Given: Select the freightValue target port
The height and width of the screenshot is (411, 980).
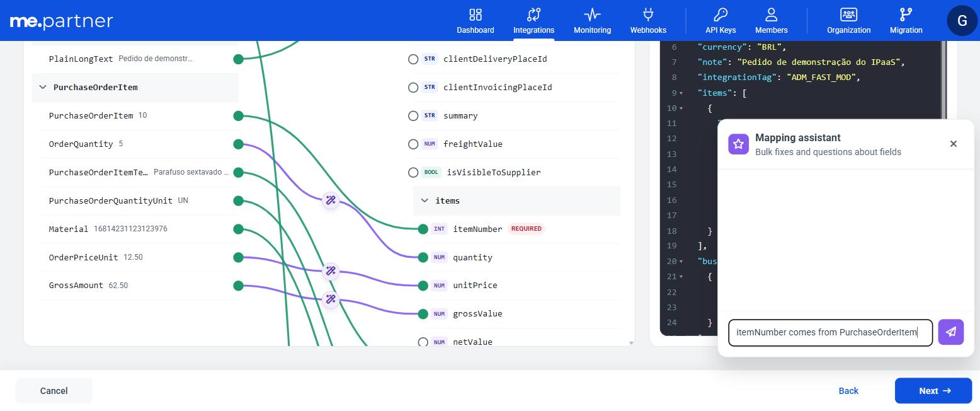Looking at the screenshot, I should coord(413,144).
